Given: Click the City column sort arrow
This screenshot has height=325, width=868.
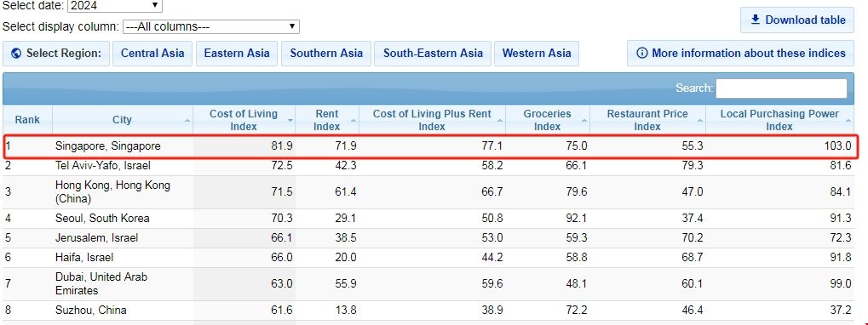Looking at the screenshot, I should click(187, 121).
